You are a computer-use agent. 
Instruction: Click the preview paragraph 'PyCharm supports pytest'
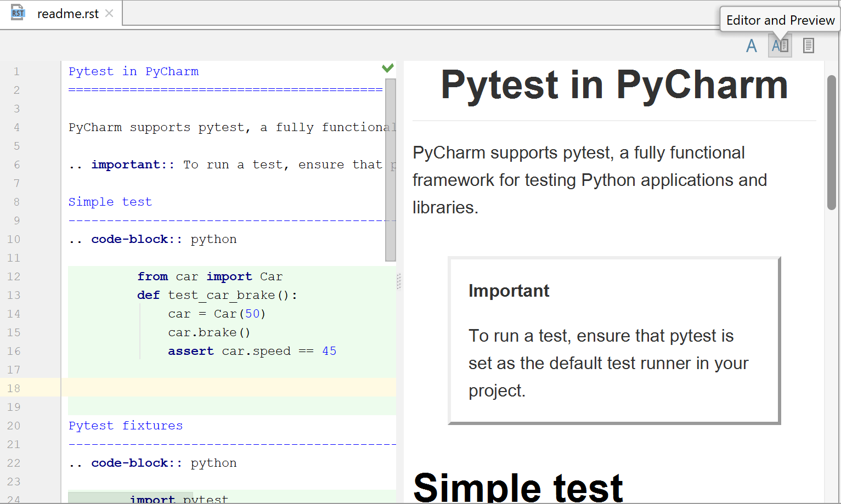590,180
